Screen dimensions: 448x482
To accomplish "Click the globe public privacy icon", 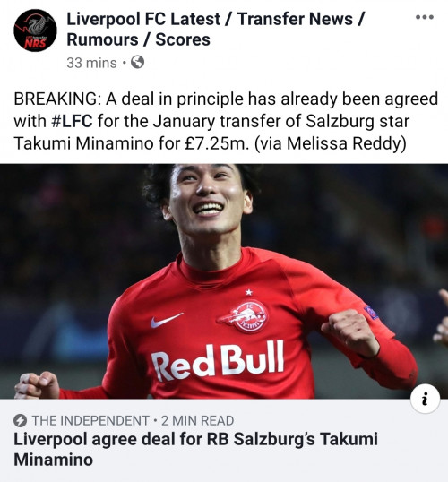I will [137, 62].
